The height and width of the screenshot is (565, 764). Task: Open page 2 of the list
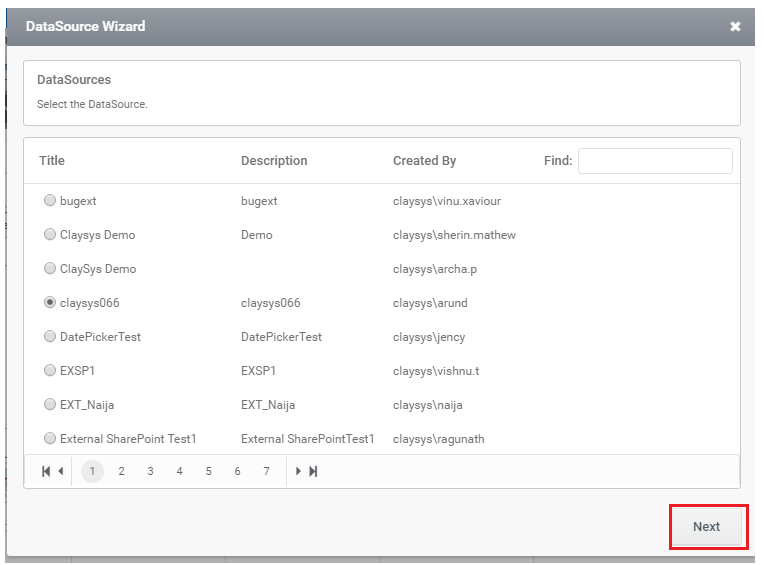(121, 471)
